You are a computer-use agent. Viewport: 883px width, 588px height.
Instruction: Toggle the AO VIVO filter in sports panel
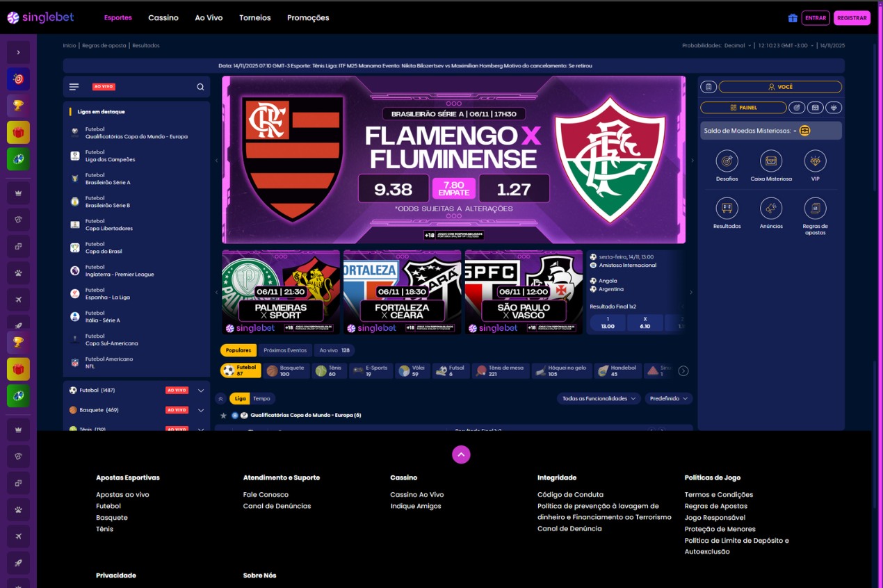point(104,87)
